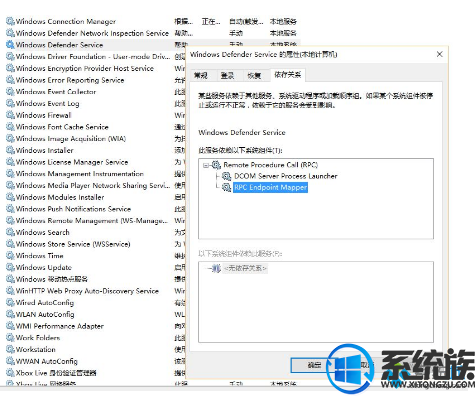Click the gear icon of Remote Procedure Call (RPC) node
The image size is (475, 397).
(x=216, y=165)
